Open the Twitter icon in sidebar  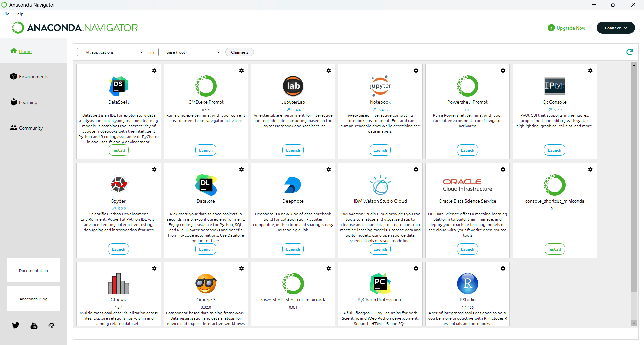tap(16, 325)
